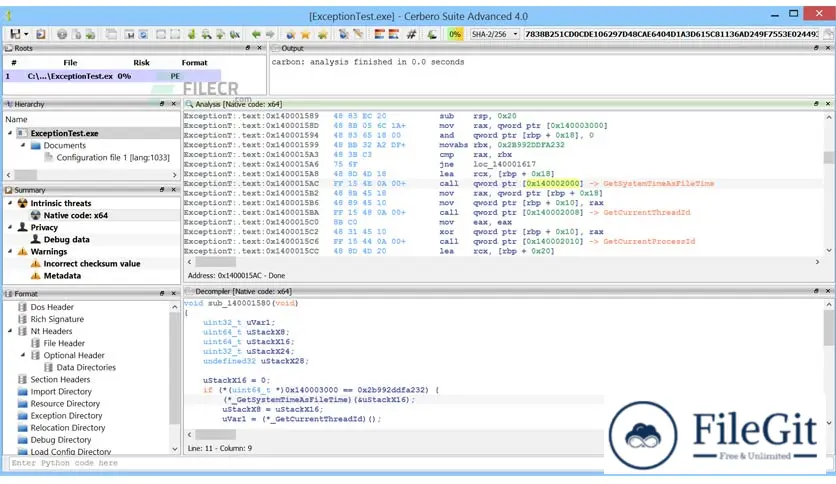Sort Roots by the File column
The image size is (836, 484).
click(x=70, y=62)
